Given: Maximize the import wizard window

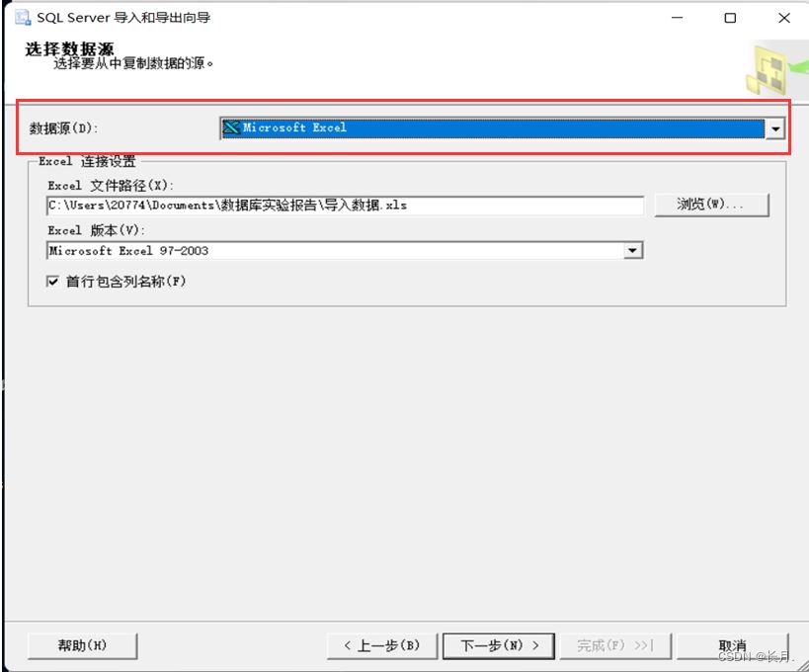Looking at the screenshot, I should (x=730, y=18).
